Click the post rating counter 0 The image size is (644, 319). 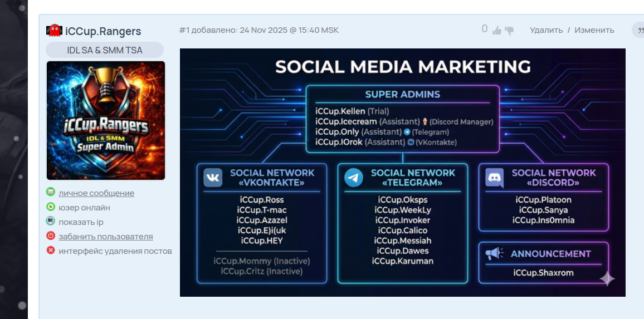click(485, 29)
